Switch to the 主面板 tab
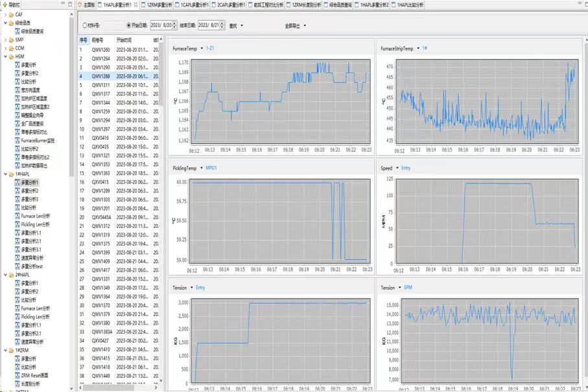Screen dimensions: 588x392 click(x=87, y=5)
